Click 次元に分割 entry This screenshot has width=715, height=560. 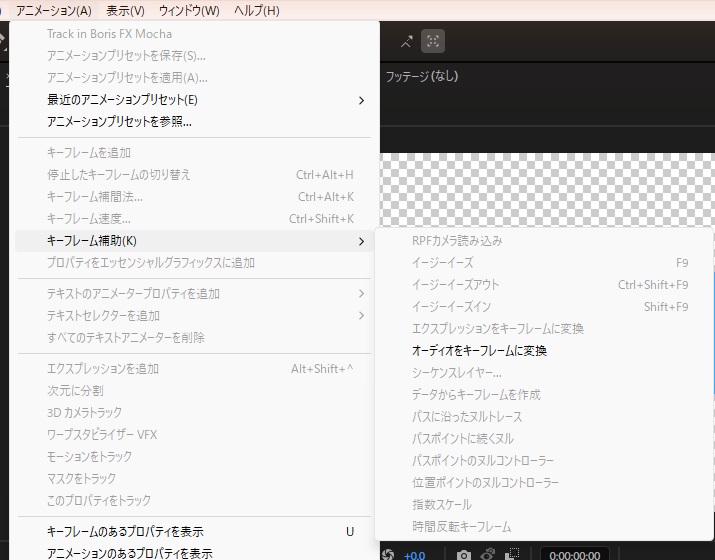194,390
